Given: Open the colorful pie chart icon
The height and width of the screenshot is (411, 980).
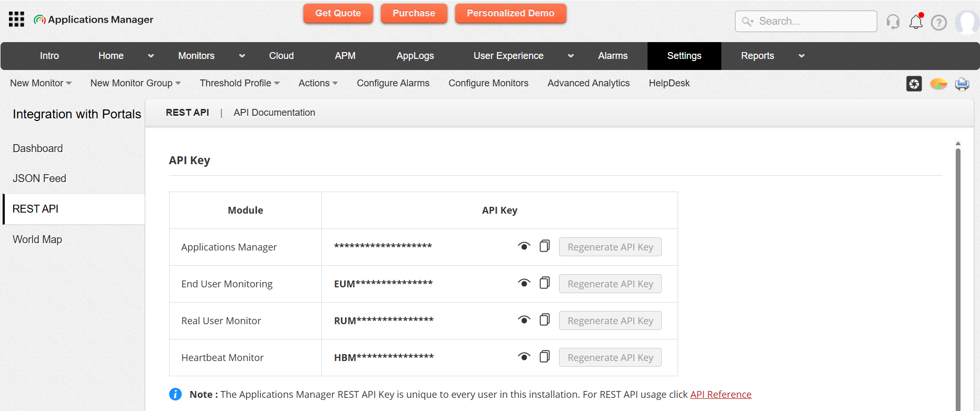Looking at the screenshot, I should tap(938, 84).
